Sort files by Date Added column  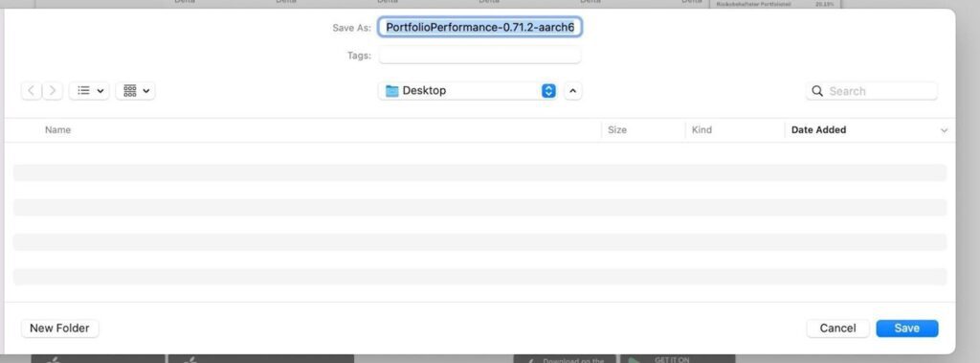819,129
